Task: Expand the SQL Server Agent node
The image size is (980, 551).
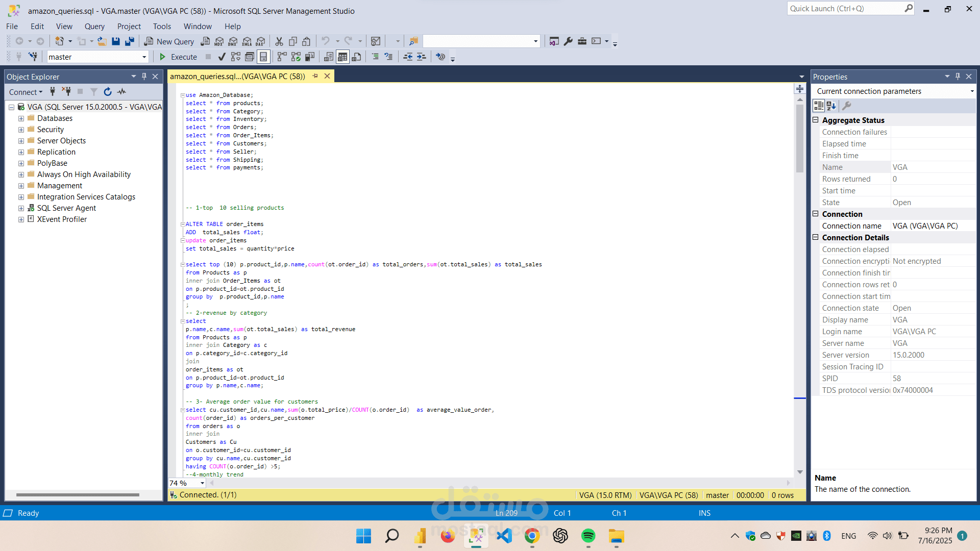Action: (21, 208)
